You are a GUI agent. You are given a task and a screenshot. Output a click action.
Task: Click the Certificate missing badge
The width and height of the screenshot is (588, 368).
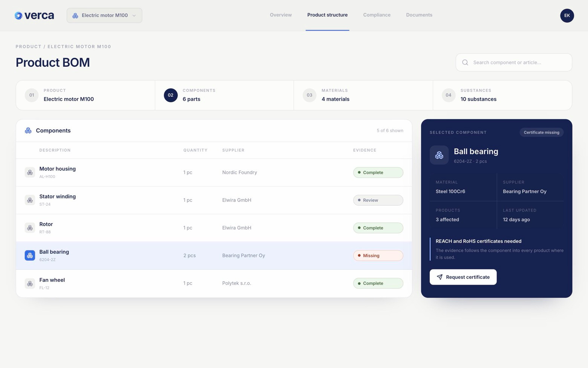[541, 132]
